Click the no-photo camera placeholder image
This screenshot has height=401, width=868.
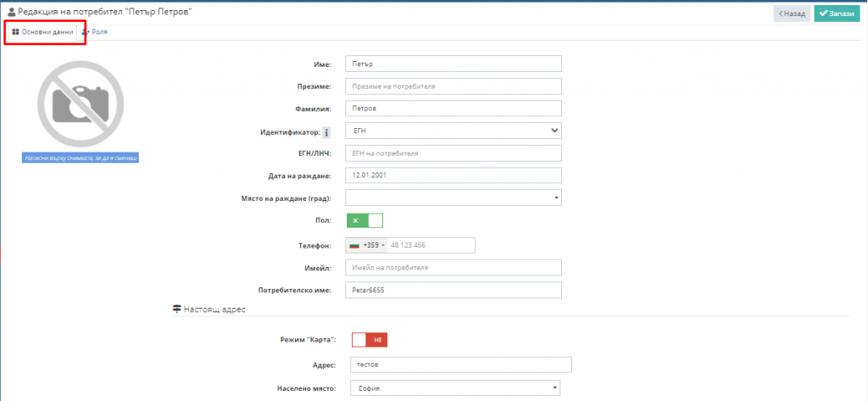click(x=81, y=103)
